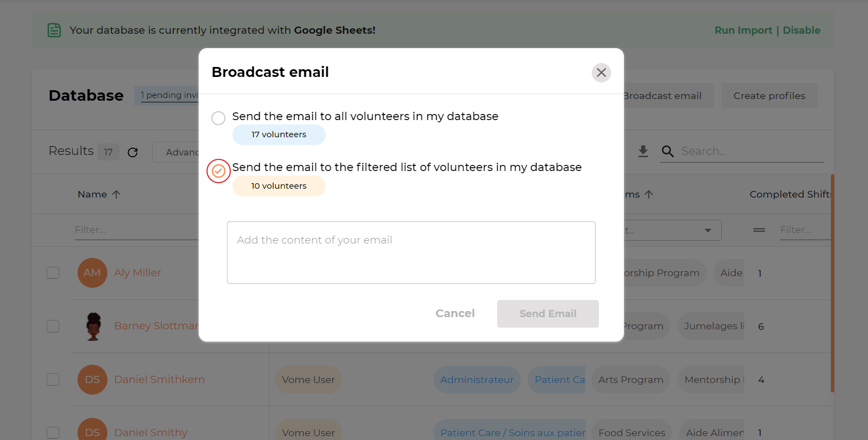Click the AM avatar for Aly Miller

click(92, 273)
